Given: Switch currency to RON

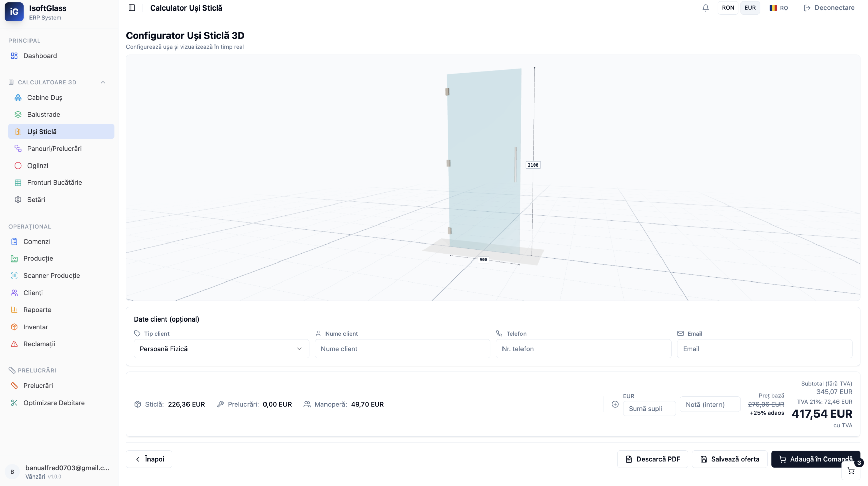Looking at the screenshot, I should tap(728, 8).
